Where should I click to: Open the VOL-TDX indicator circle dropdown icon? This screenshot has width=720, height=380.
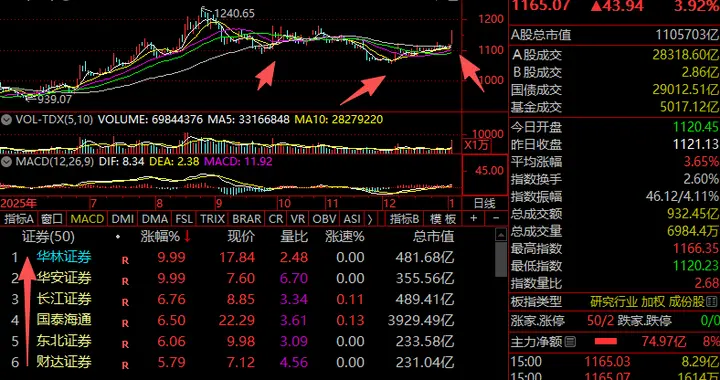[x=6, y=120]
